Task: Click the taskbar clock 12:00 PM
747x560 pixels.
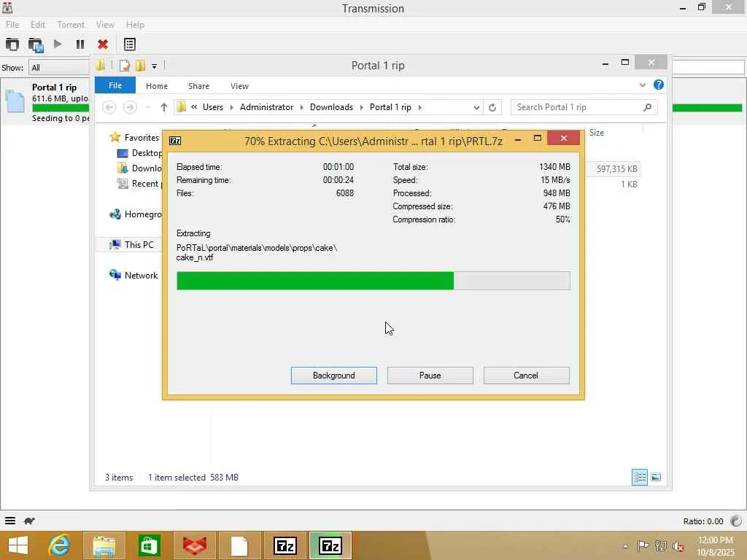Action: 715,540
